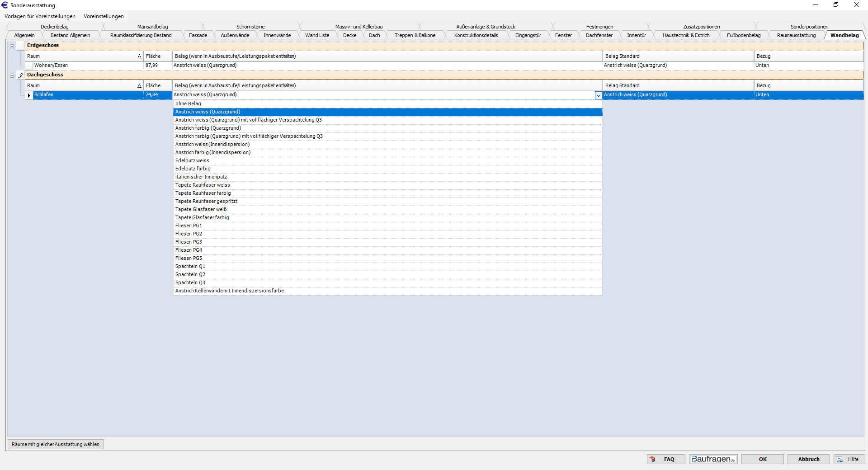
Task: Collapse the Dachgeschoss group
Action: click(12, 75)
